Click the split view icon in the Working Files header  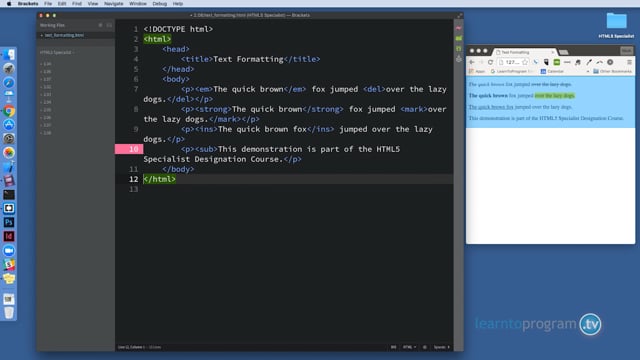(109, 25)
